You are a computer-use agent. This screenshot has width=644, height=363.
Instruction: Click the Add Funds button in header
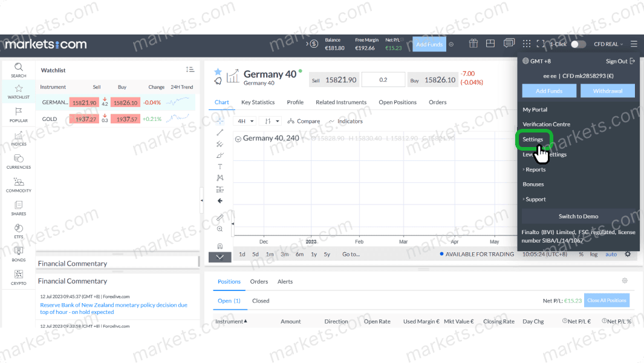coord(429,44)
